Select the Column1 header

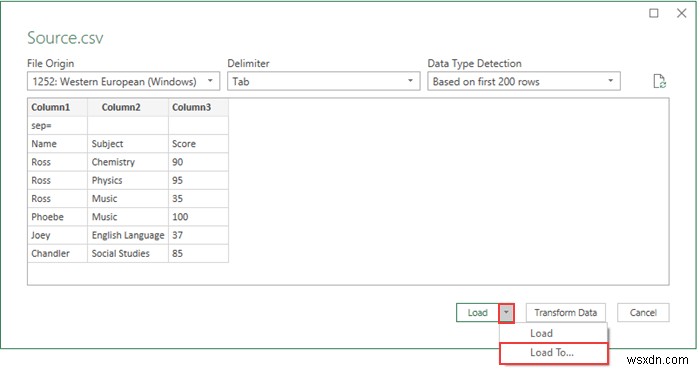click(57, 107)
